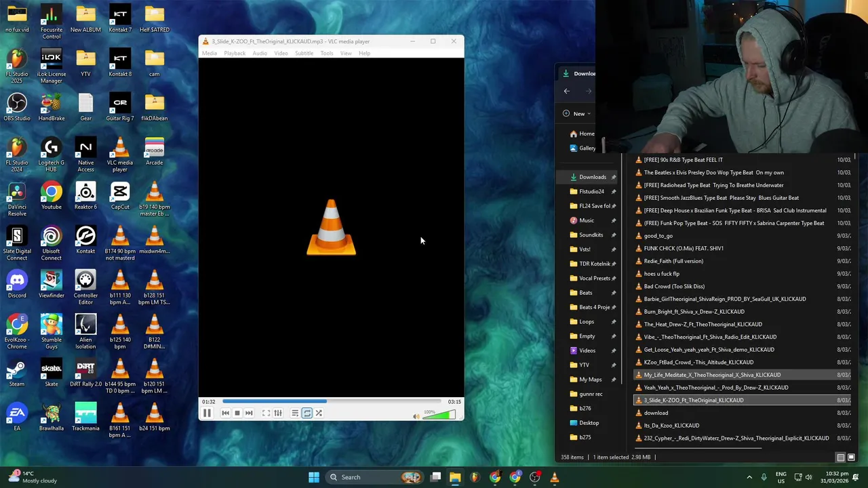Select VLC media player desktop shortcut

coord(120,155)
